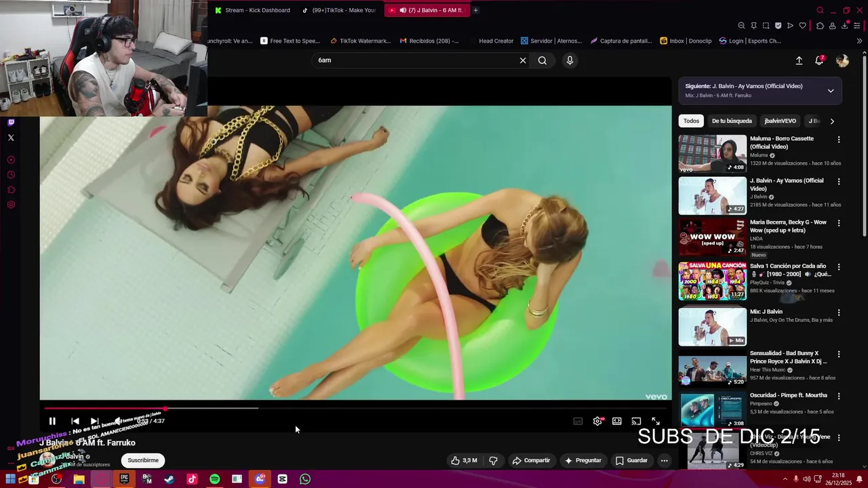Click the browser zoom-out magnifier icon
The height and width of the screenshot is (488, 868).
click(x=741, y=26)
